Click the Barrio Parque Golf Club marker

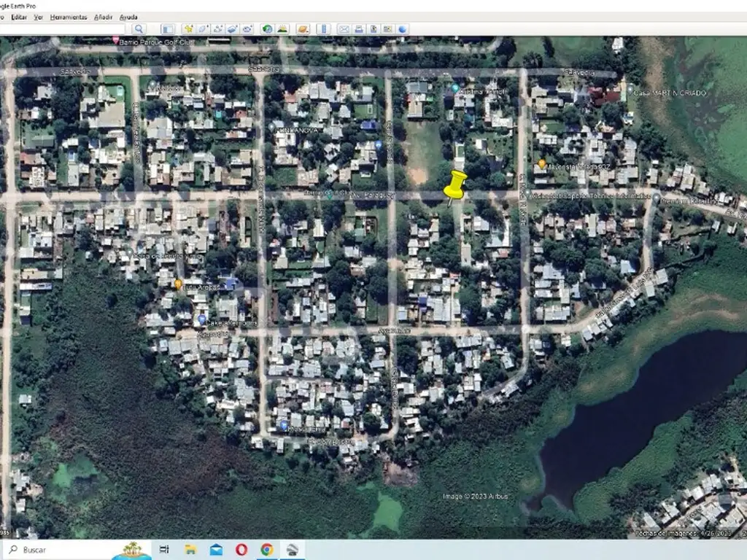tap(115, 42)
